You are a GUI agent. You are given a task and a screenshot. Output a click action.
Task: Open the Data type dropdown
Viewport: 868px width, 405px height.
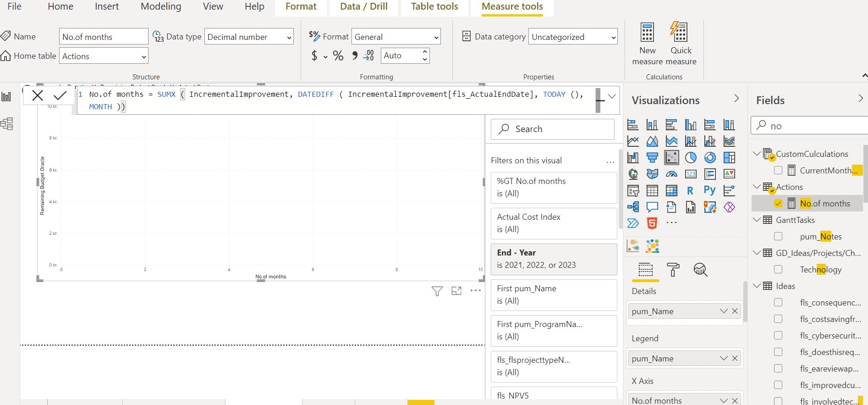click(x=249, y=37)
